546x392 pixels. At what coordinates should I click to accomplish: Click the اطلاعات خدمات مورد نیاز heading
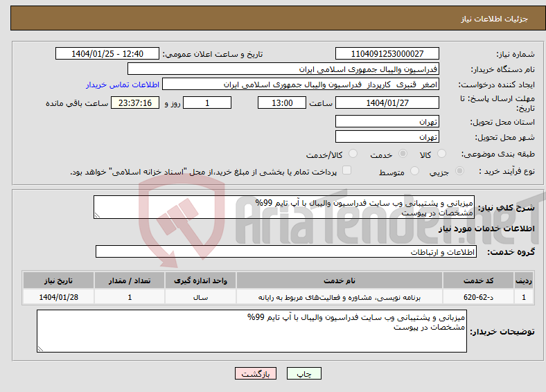click(486, 229)
